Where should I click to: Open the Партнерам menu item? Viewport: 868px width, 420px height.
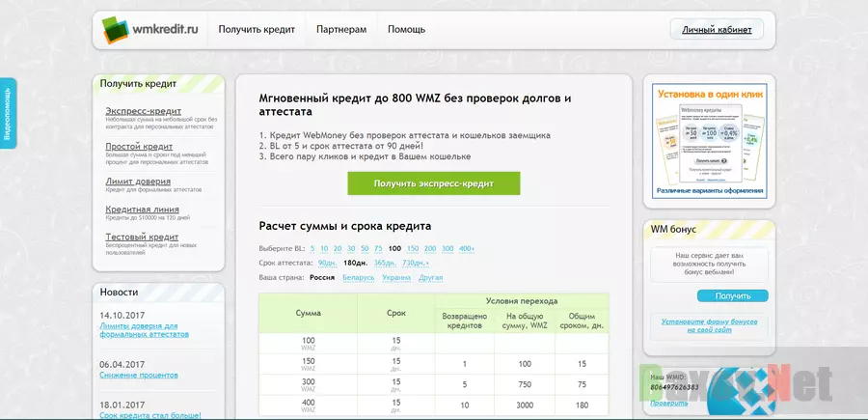click(x=341, y=30)
